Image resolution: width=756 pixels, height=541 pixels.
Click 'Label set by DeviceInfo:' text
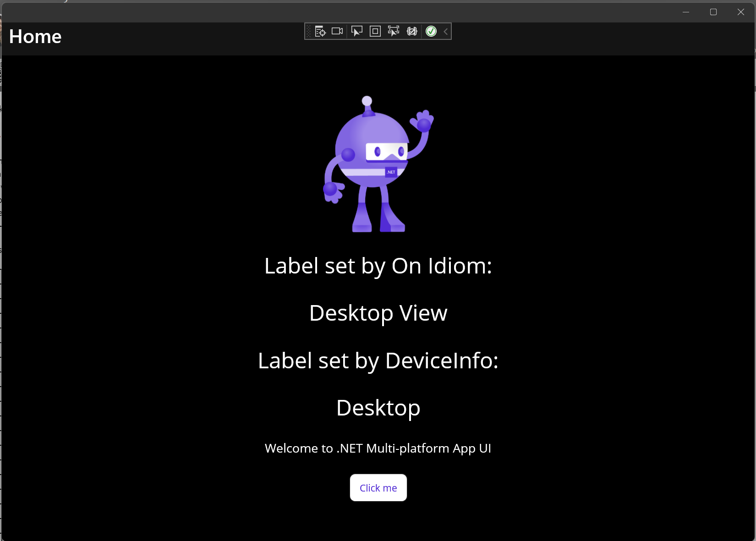378,361
